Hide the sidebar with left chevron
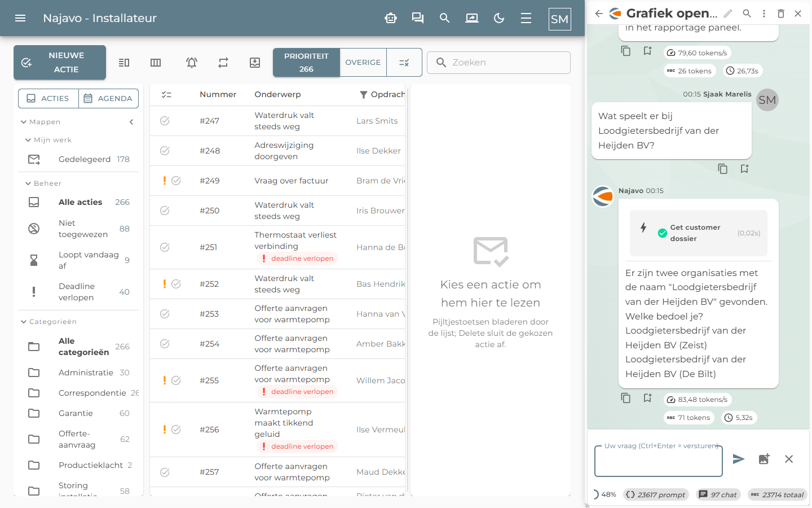Viewport: 812px width, 508px height. click(x=131, y=122)
